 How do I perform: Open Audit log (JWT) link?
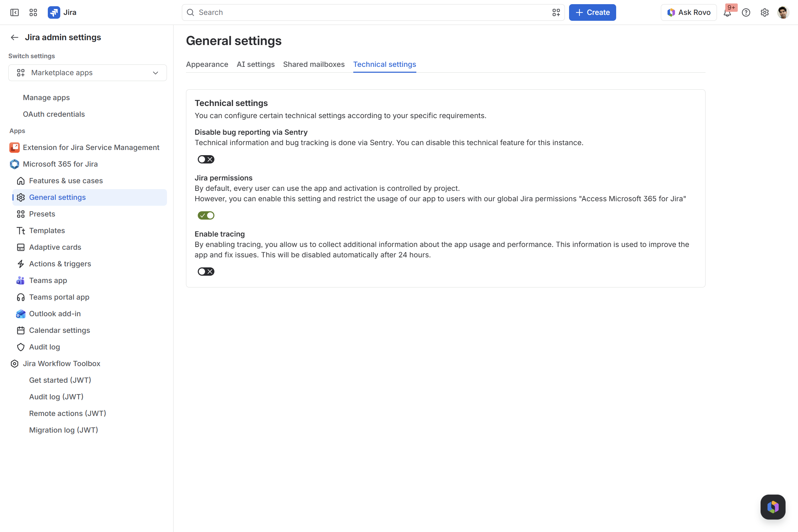click(x=56, y=397)
